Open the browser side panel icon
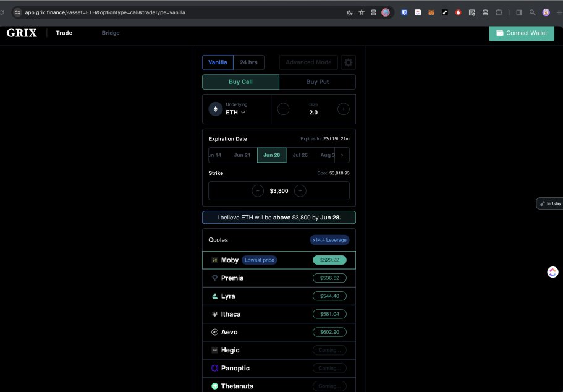 click(519, 12)
